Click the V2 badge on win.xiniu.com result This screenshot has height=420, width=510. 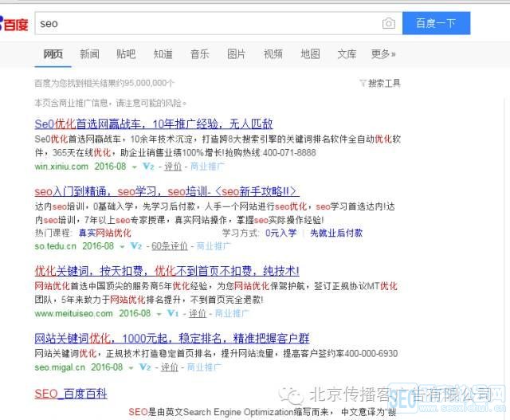(148, 167)
